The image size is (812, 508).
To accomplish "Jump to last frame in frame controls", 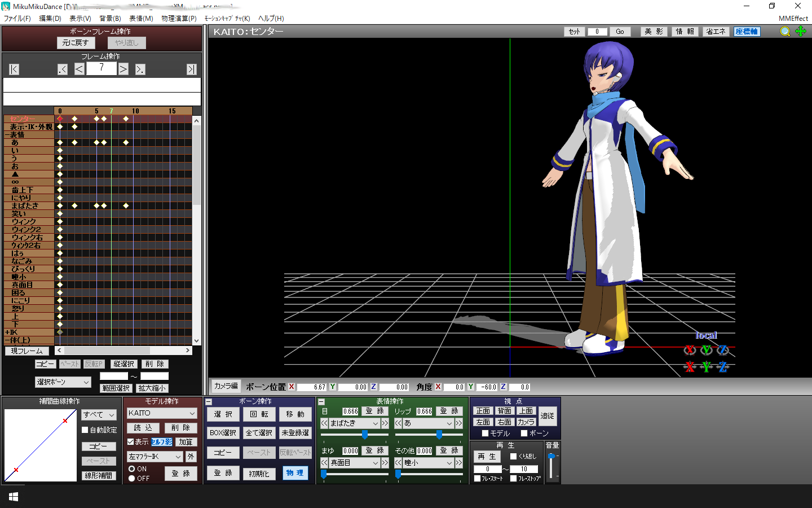I will [192, 69].
